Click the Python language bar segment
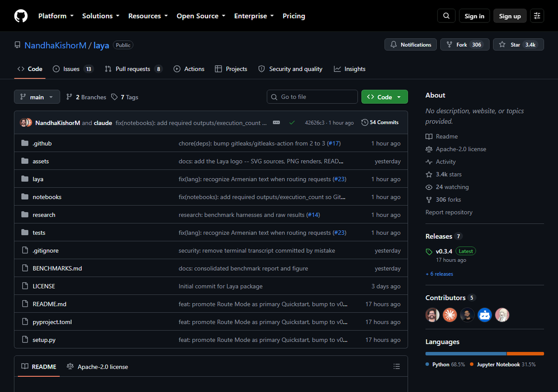The image size is (558, 392). click(466, 353)
